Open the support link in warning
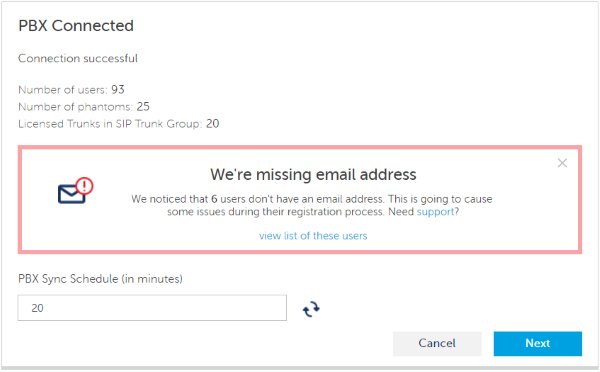This screenshot has width=600, height=372. pos(435,212)
